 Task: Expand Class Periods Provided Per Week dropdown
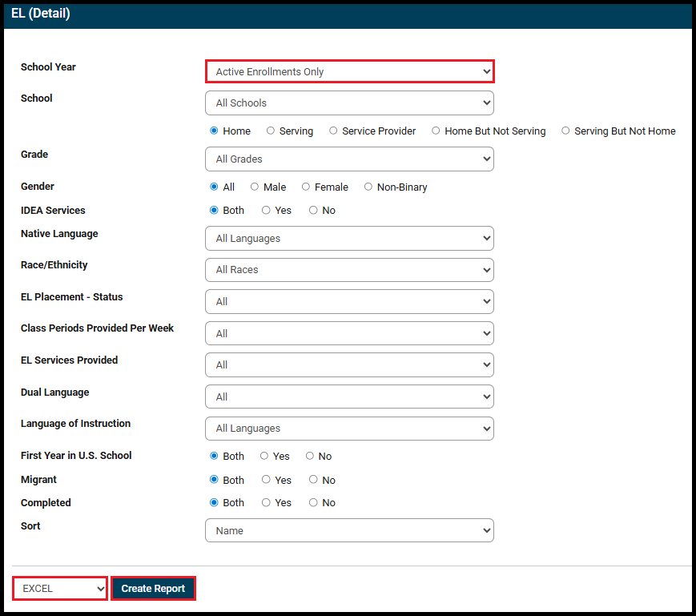click(x=349, y=333)
